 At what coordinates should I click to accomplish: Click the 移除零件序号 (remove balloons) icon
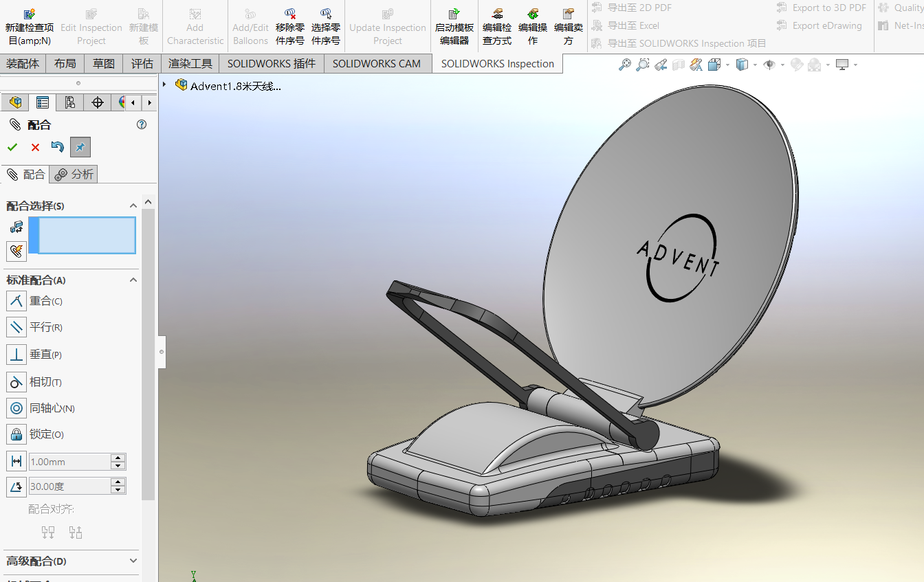(290, 14)
